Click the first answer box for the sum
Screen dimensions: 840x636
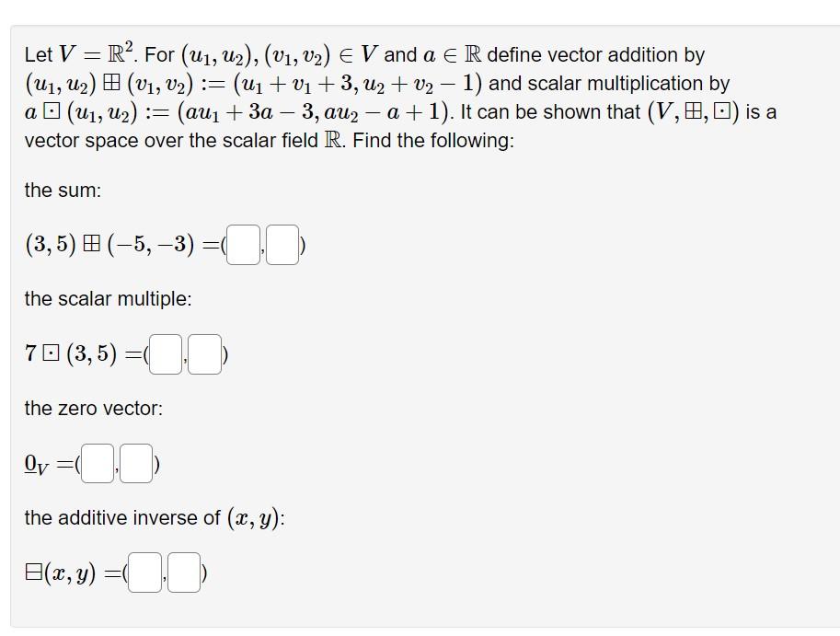242,244
